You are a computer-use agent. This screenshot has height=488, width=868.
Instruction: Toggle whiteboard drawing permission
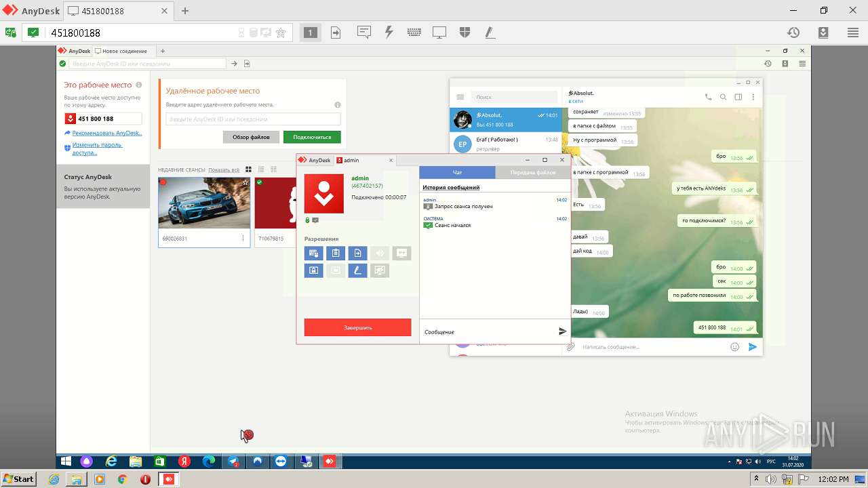tap(357, 270)
